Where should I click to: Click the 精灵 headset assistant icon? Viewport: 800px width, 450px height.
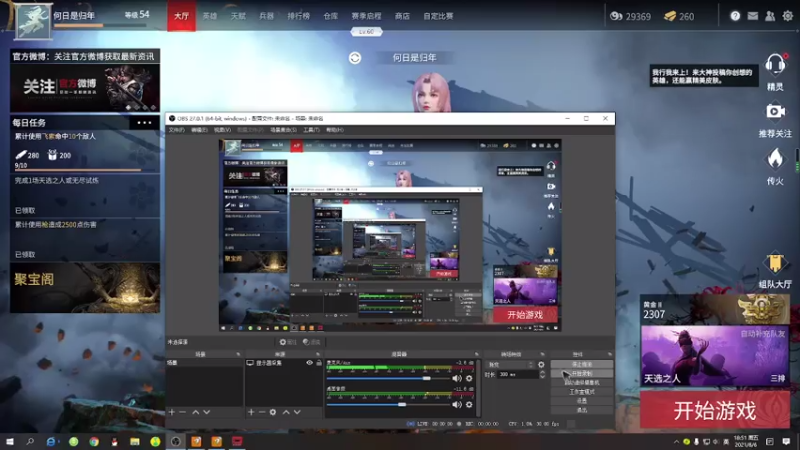pos(775,65)
